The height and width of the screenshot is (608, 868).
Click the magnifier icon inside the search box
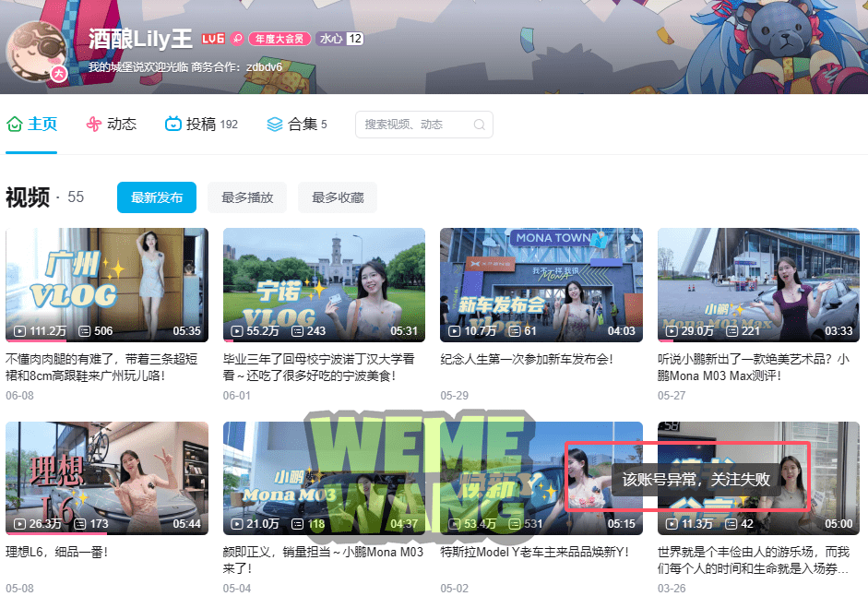[479, 124]
